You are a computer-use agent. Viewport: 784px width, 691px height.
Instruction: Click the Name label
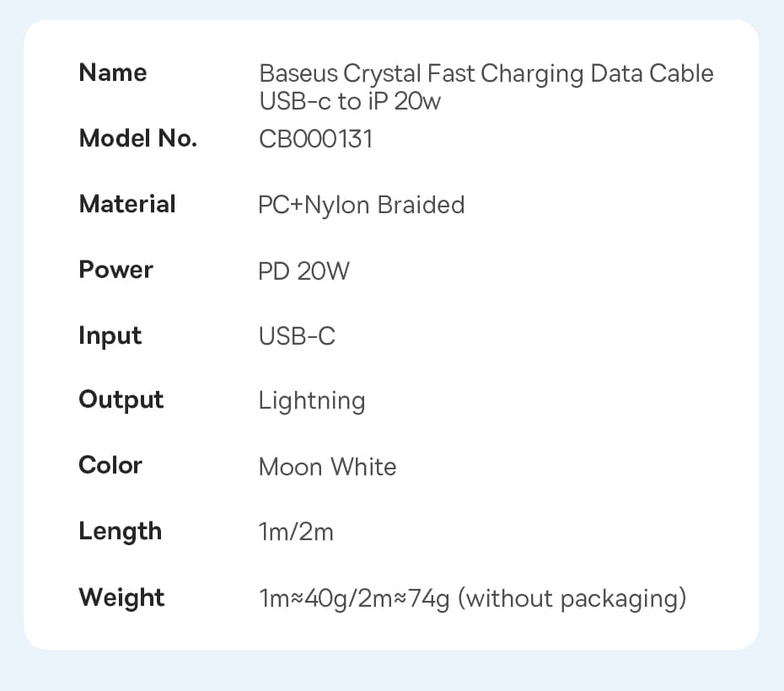coord(112,73)
